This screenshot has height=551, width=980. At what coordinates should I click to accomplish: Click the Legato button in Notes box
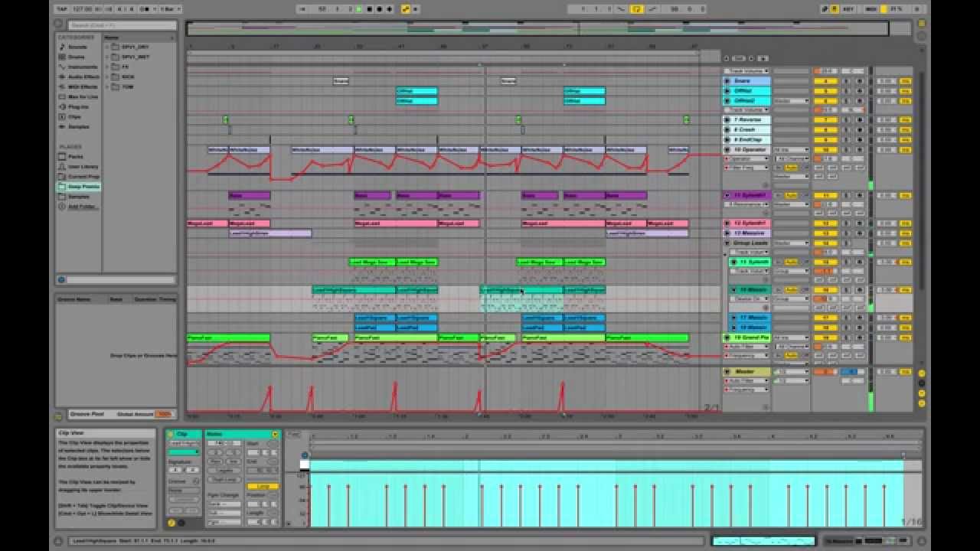225,471
